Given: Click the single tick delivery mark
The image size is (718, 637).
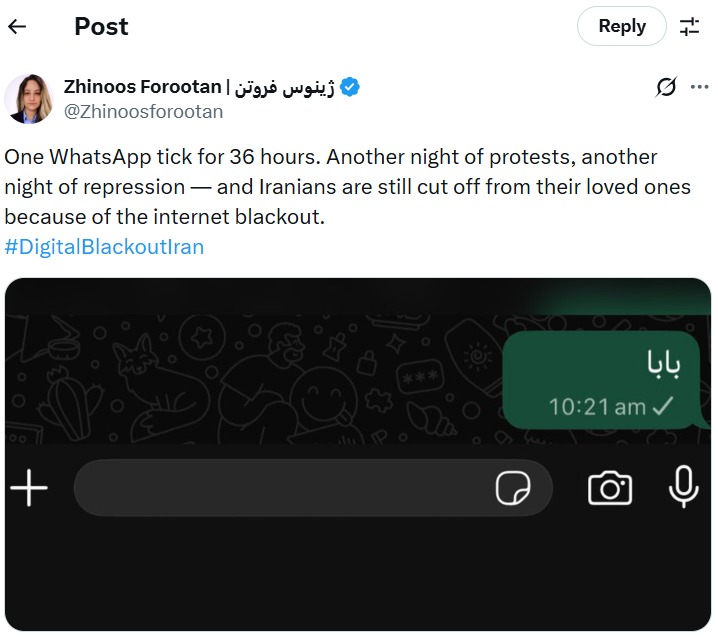Looking at the screenshot, I should [662, 407].
